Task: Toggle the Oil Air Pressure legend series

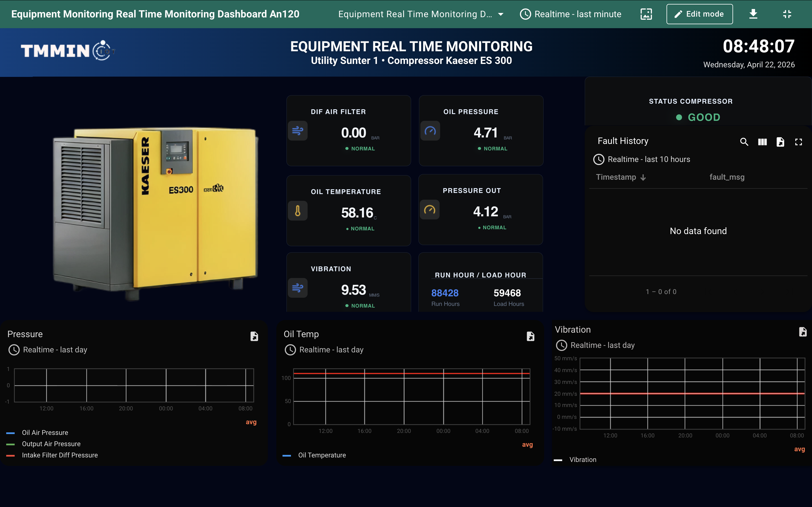Action: [x=45, y=433]
